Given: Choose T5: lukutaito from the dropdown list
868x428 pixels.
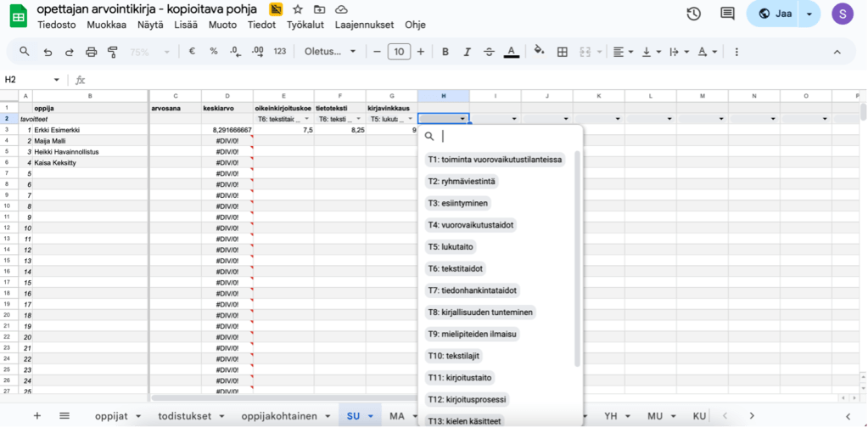Looking at the screenshot, I should [451, 247].
